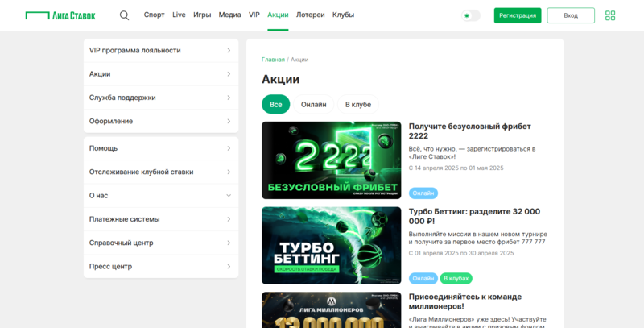Open the Клубы menu item
The height and width of the screenshot is (328, 644).
[344, 15]
